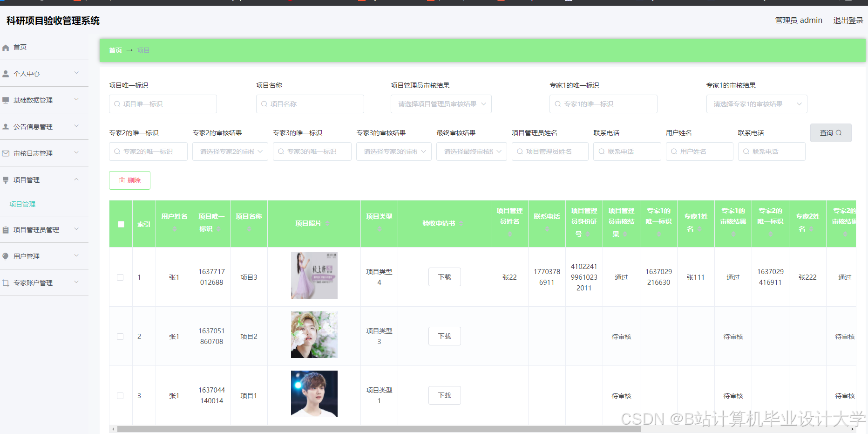Click 下载 button for 项目3
868x434 pixels.
445,277
